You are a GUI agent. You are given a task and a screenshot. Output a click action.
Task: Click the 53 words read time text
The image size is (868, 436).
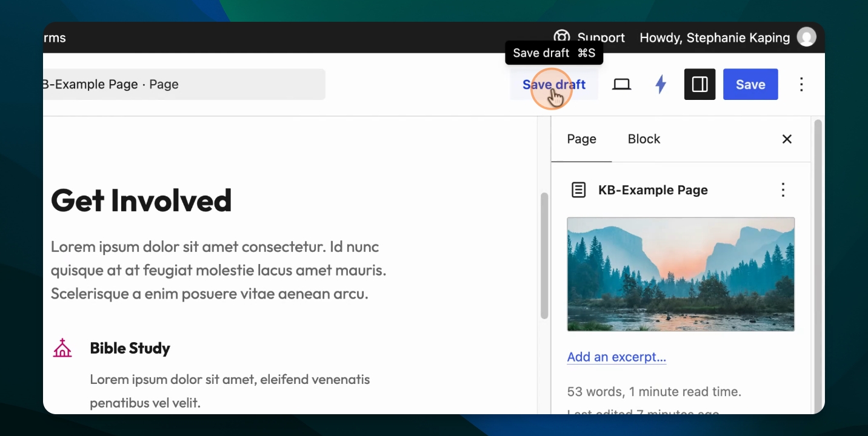point(654,392)
